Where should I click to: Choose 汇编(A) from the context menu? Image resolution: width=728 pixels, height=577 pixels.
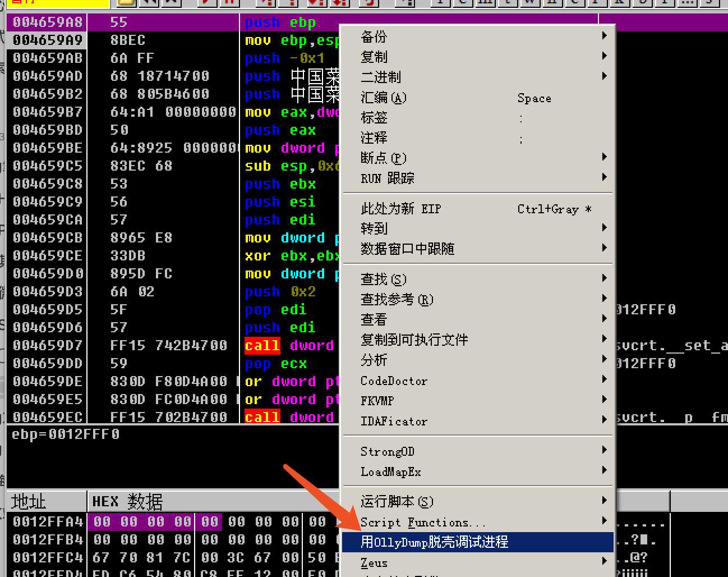point(478,98)
